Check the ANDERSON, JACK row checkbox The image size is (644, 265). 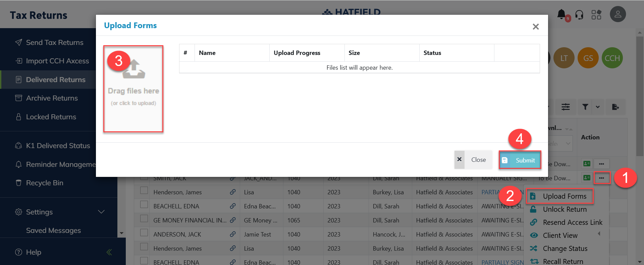[144, 233]
